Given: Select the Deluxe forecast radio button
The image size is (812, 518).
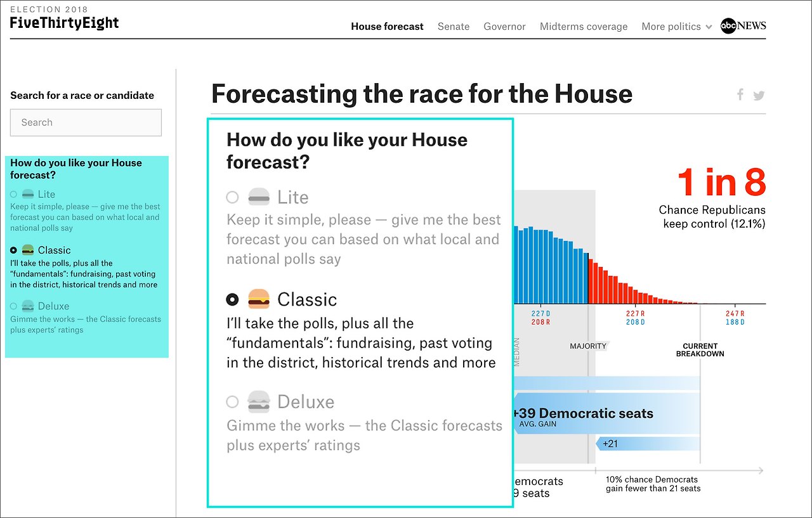Looking at the screenshot, I should [232, 401].
